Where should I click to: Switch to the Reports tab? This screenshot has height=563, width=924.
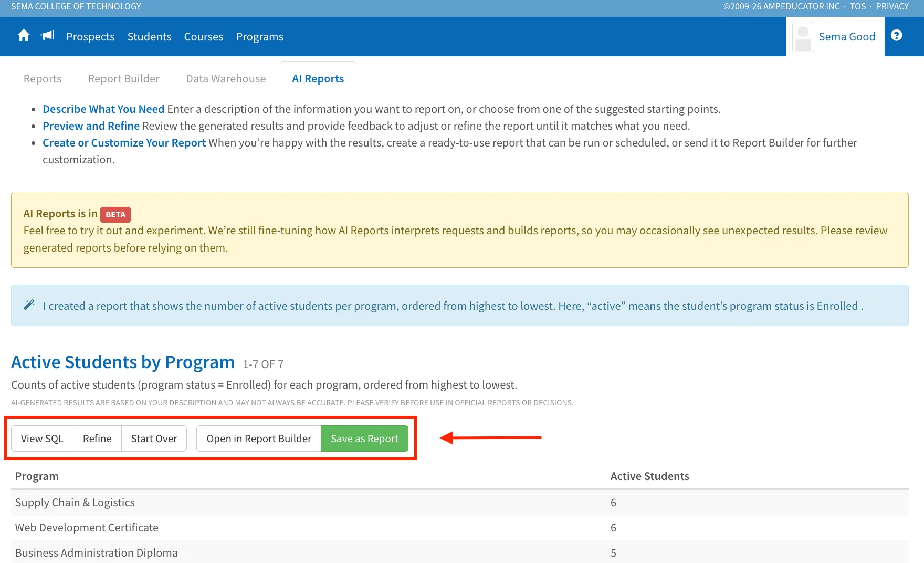[43, 79]
